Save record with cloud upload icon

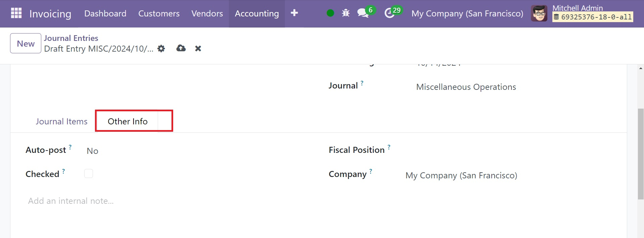181,48
